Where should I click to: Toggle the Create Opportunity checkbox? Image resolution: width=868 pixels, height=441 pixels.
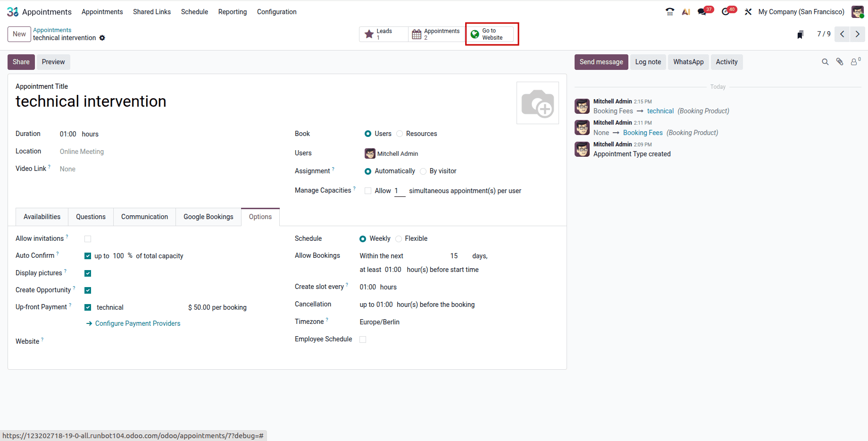(x=88, y=290)
